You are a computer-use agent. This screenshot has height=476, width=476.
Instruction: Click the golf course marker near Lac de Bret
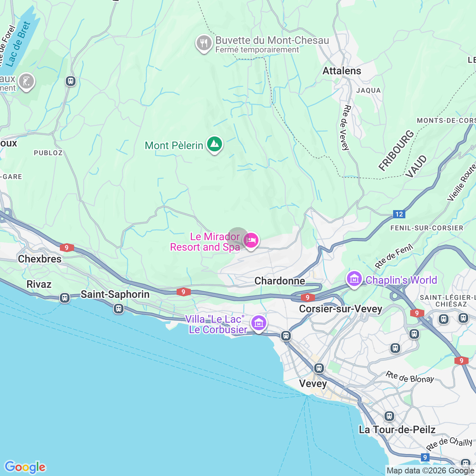coord(26,82)
